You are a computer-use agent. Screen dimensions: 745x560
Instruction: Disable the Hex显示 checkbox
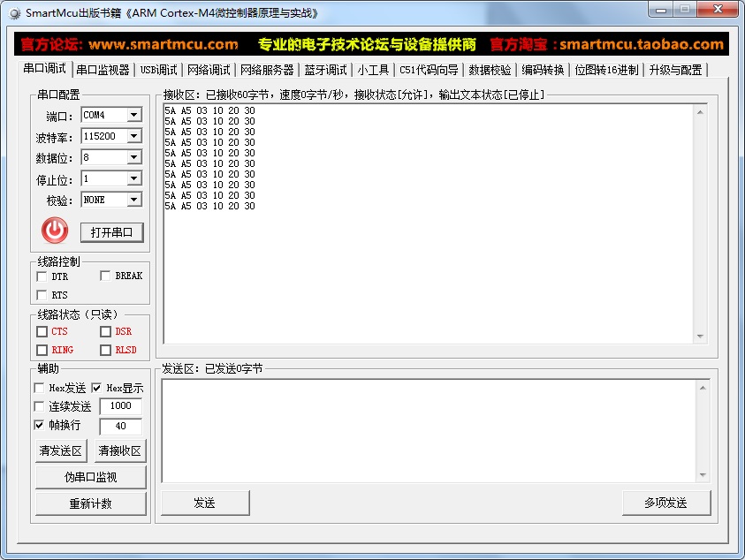pos(96,388)
